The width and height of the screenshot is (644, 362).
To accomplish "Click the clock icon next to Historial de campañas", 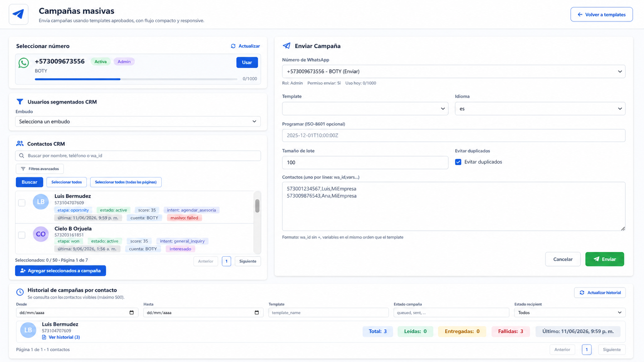I will click(x=20, y=292).
